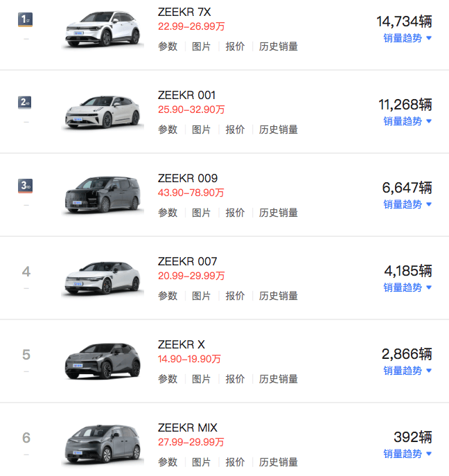
Task: Expand 销量趋势 for ZEEKR 7X
Action: click(407, 38)
